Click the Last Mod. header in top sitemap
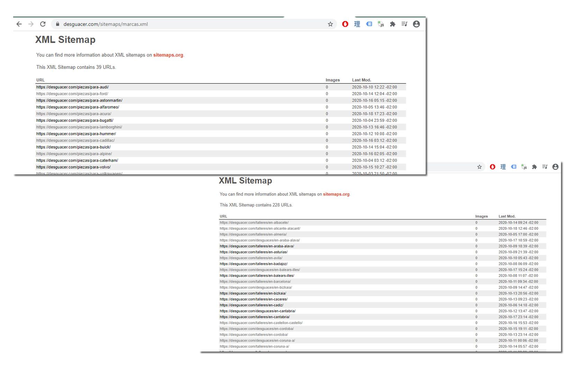This screenshot has width=588, height=382. click(x=362, y=80)
